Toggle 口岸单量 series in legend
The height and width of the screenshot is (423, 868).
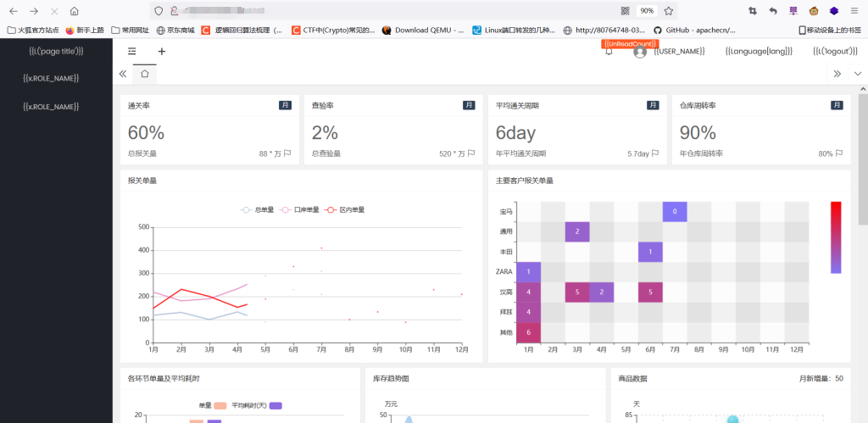[301, 210]
